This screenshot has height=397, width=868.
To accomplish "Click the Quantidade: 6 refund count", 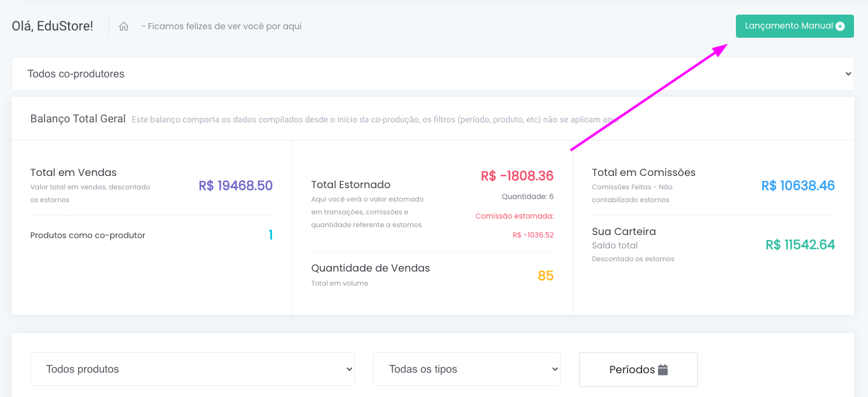I will [x=527, y=197].
